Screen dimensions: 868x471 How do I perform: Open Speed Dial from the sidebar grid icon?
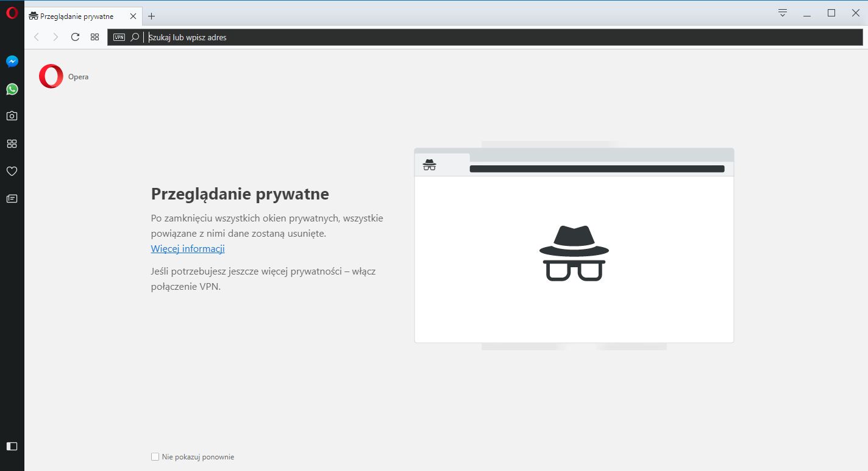12,144
